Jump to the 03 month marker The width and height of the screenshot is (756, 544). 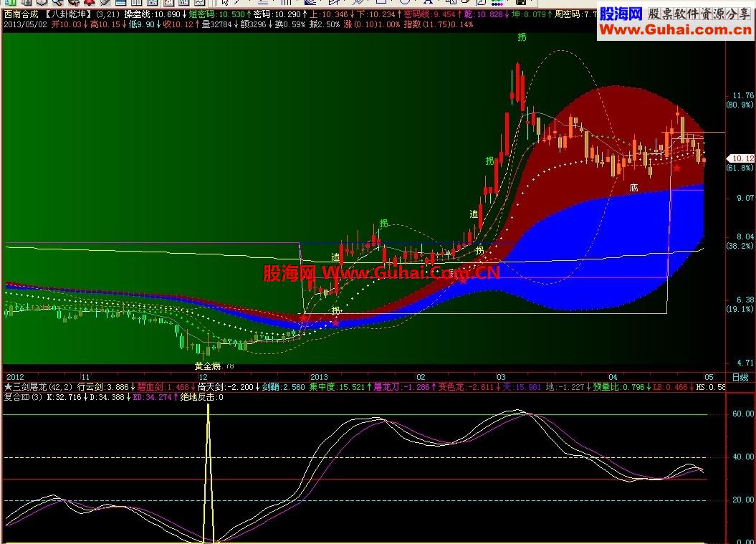502,377
